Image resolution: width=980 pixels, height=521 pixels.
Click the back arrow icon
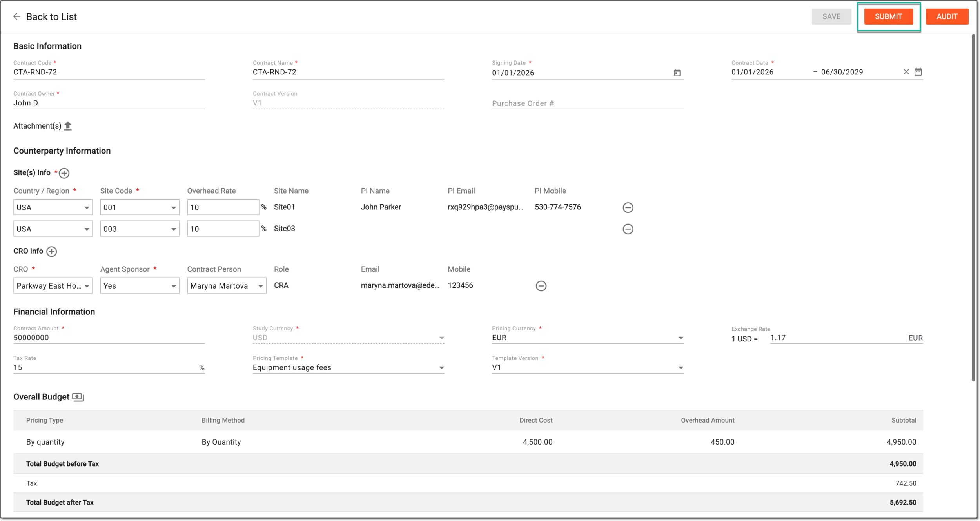16,16
